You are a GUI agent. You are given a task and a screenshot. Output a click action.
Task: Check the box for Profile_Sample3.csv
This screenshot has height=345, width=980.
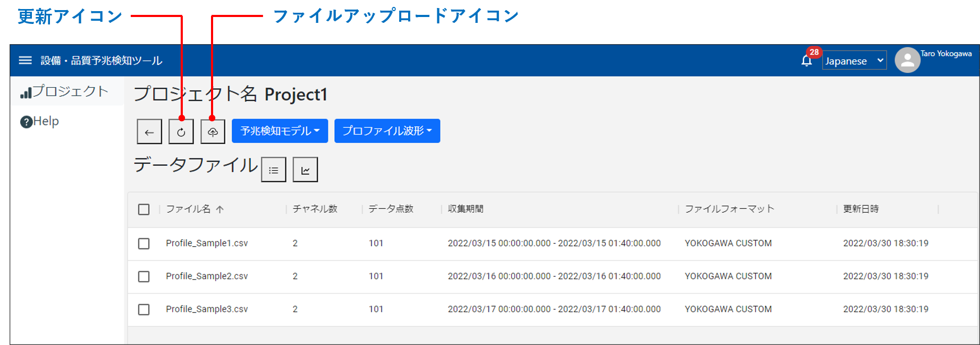[x=144, y=309]
